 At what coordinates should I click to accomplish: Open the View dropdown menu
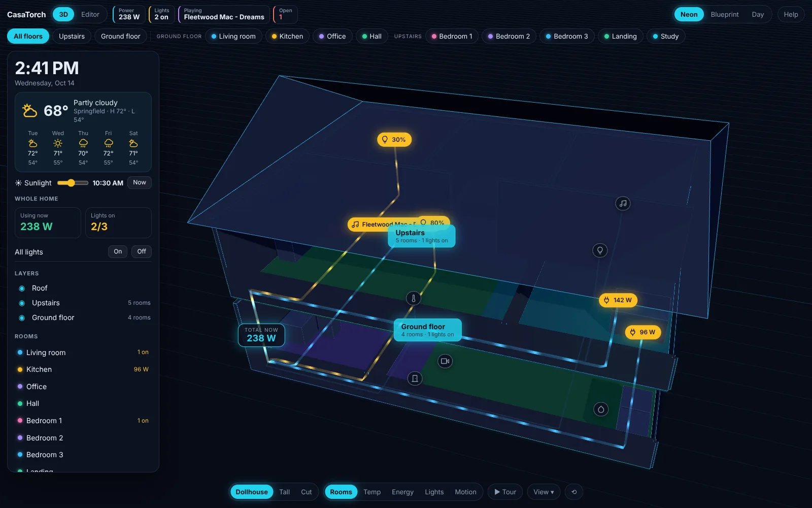pyautogui.click(x=544, y=492)
